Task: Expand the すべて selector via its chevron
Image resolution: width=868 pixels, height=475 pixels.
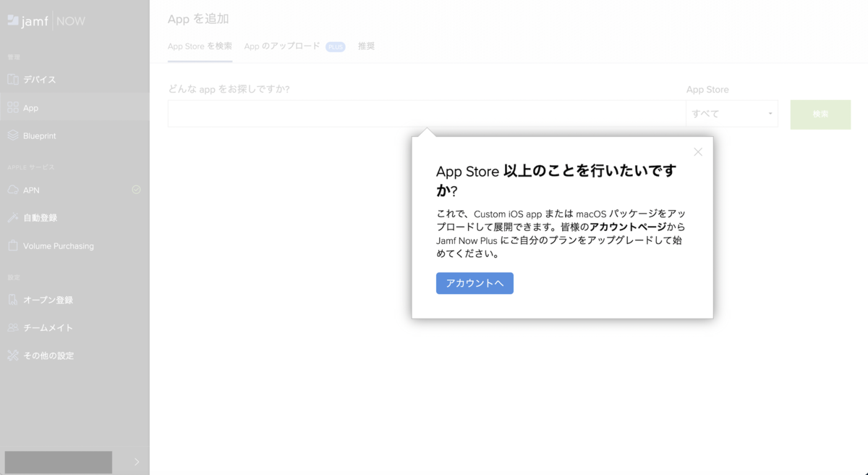Action: [x=769, y=114]
